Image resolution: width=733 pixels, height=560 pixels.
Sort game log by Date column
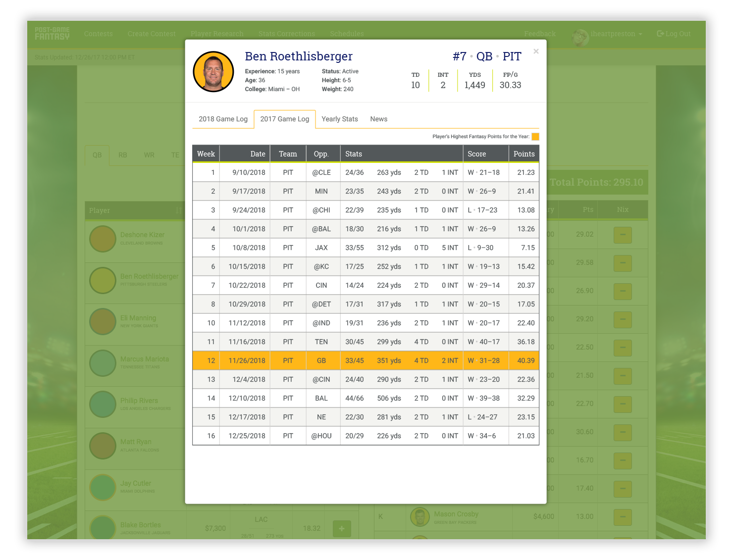245,154
